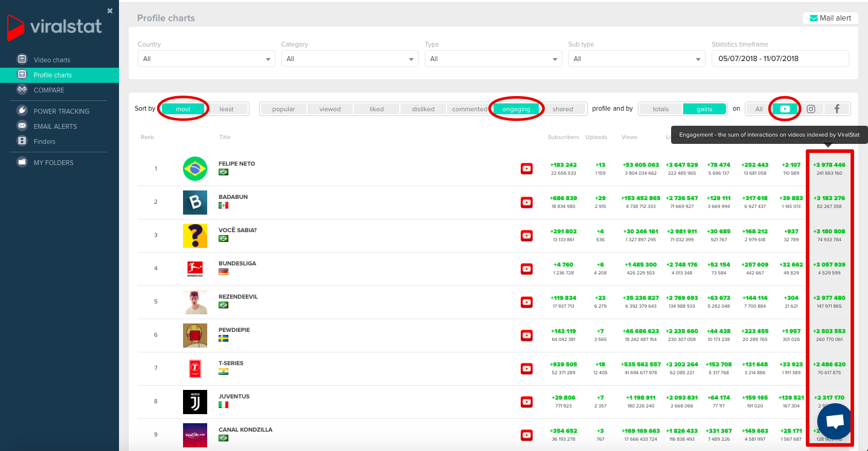Open CANAL KONDZILLA title link

click(246, 430)
